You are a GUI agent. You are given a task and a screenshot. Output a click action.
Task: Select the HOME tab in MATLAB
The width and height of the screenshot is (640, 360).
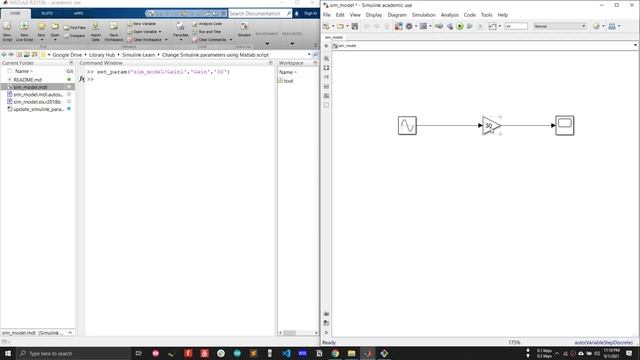tap(15, 13)
